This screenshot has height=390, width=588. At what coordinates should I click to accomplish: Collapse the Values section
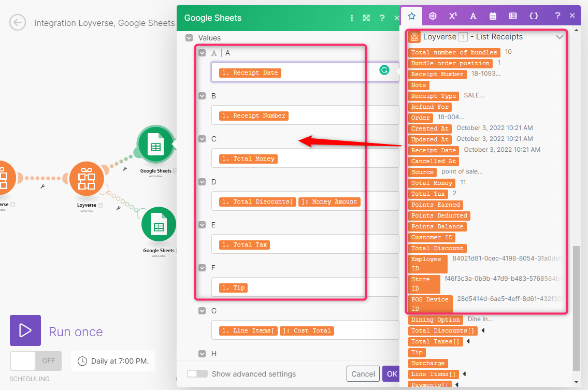pos(189,38)
